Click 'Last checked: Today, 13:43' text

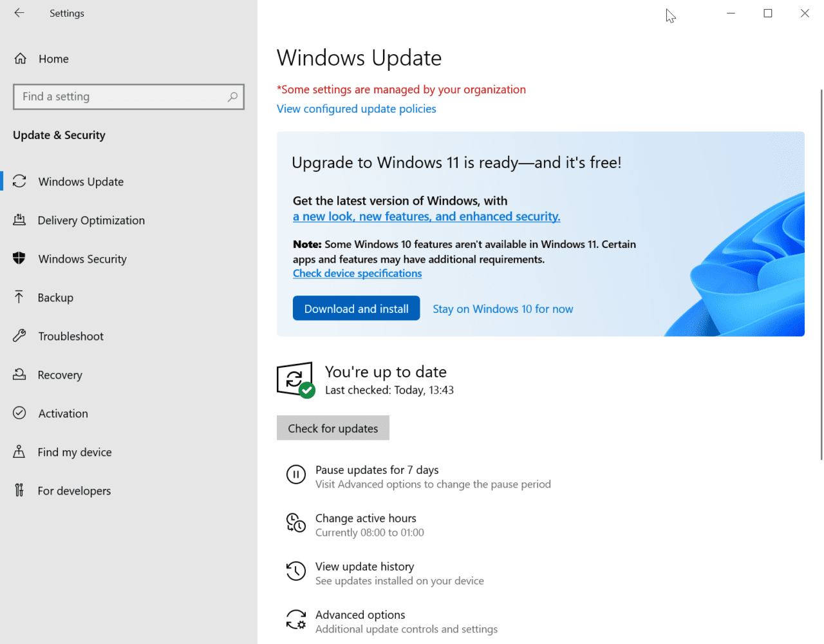point(389,390)
